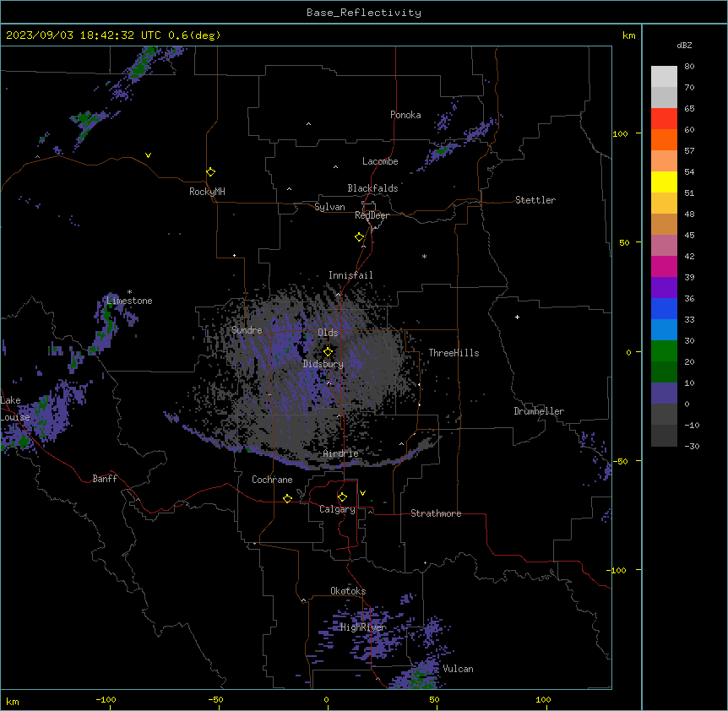Screen dimensions: 728x711
Task: Click the yellow v marker northwest of RockyMH
Action: (148, 155)
